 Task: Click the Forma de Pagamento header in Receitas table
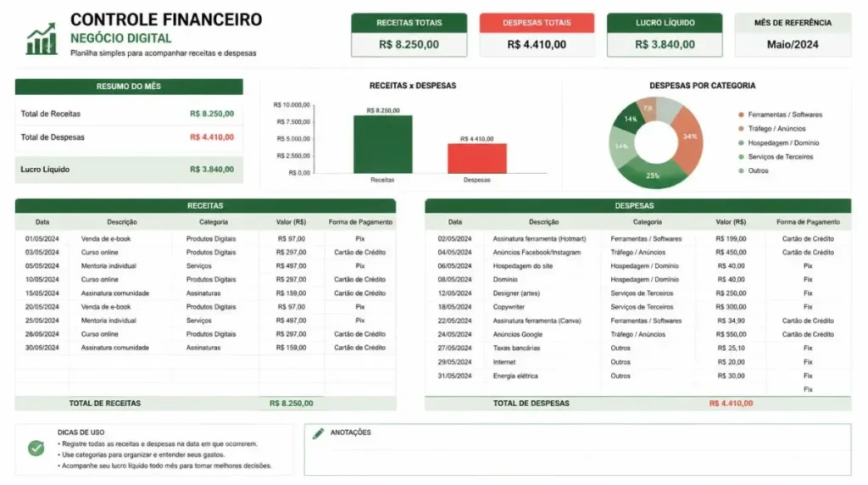(x=360, y=222)
